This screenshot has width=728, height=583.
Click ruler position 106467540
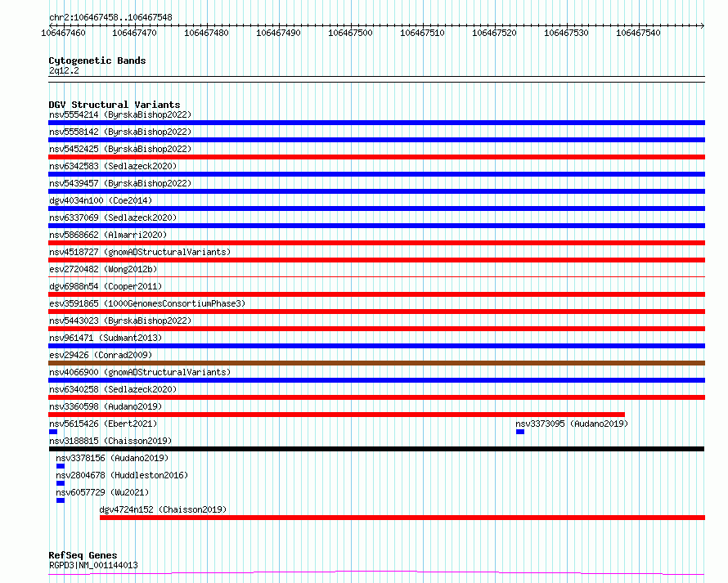click(x=638, y=33)
